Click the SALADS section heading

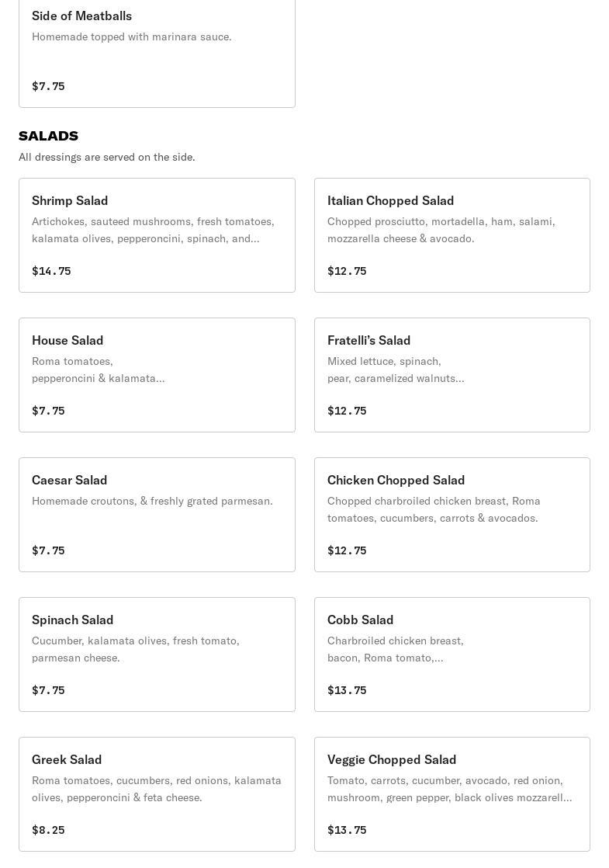(48, 136)
